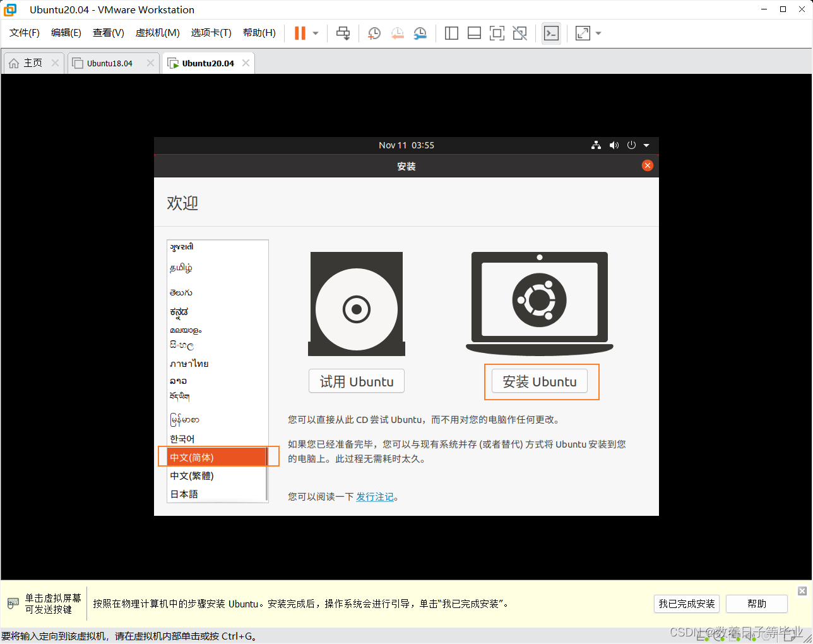Enter full screen mode
Viewport: 813px width, 644px height.
497,33
